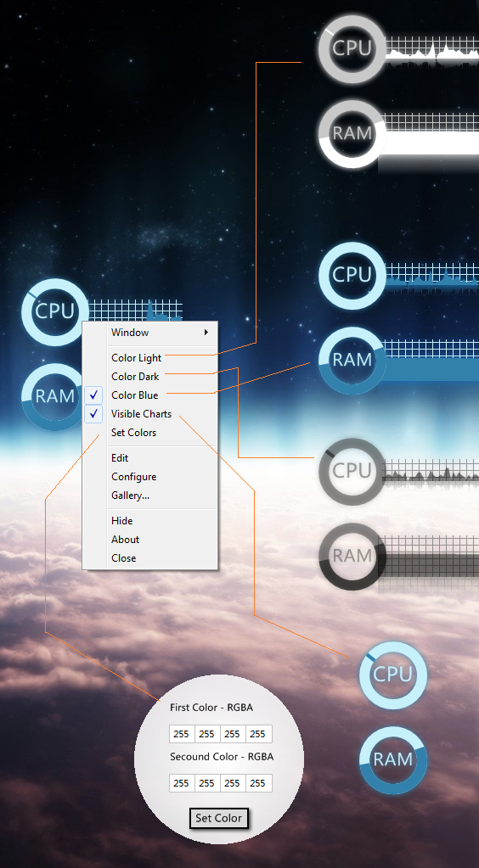
Task: Select Configure from the context menu
Action: pyautogui.click(x=133, y=477)
